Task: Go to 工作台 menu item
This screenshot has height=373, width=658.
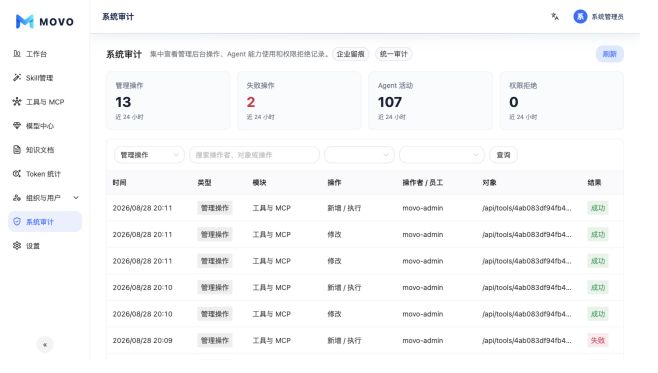Action: (x=45, y=54)
